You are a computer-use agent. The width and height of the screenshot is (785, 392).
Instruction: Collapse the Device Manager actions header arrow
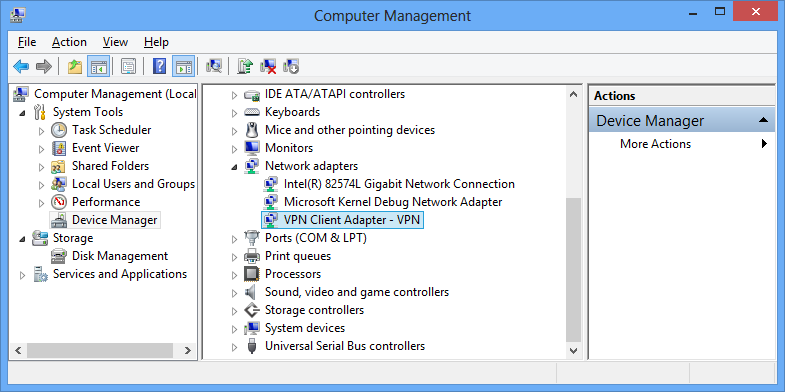763,120
